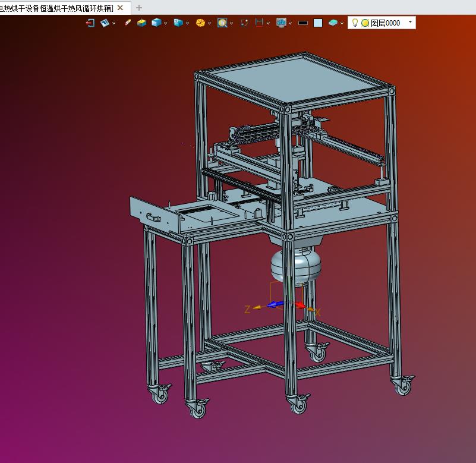Expand the monitor display dropdown arrow
Viewport: 476px width, 463px height.
click(290, 23)
